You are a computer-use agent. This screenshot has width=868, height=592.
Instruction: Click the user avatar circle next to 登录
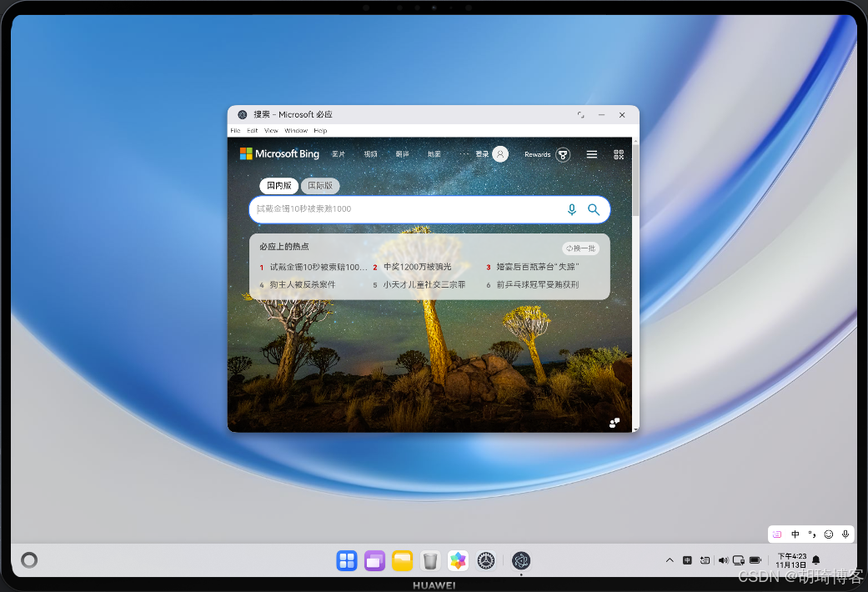pos(499,153)
